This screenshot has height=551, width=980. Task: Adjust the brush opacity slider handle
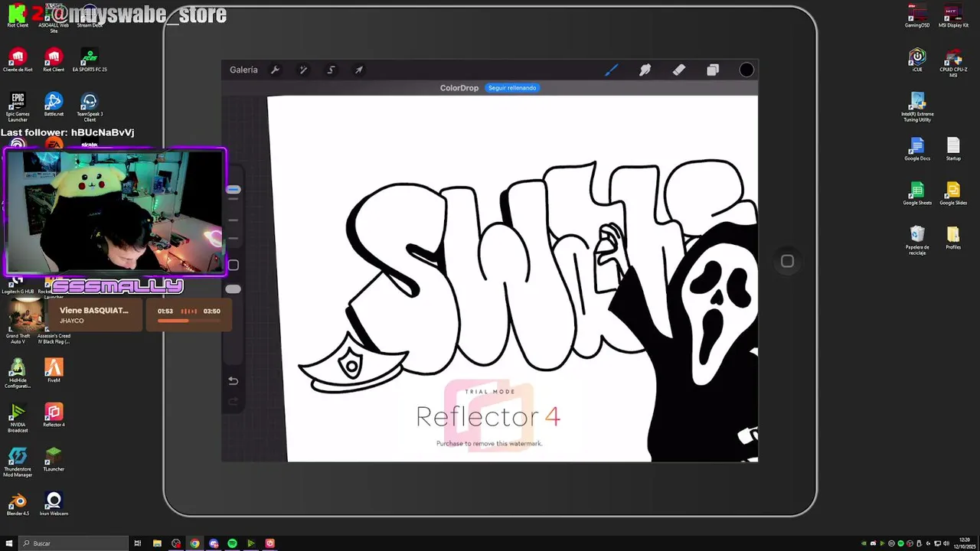[234, 289]
